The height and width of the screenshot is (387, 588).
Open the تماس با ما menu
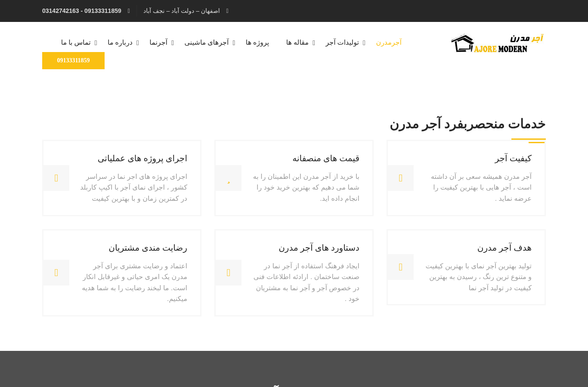79,43
